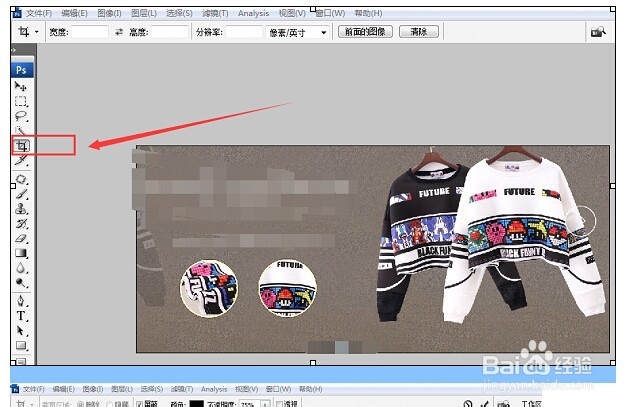Click the black shield color swatch
Image resolution: width=628 pixels, height=407 pixels.
[196, 404]
